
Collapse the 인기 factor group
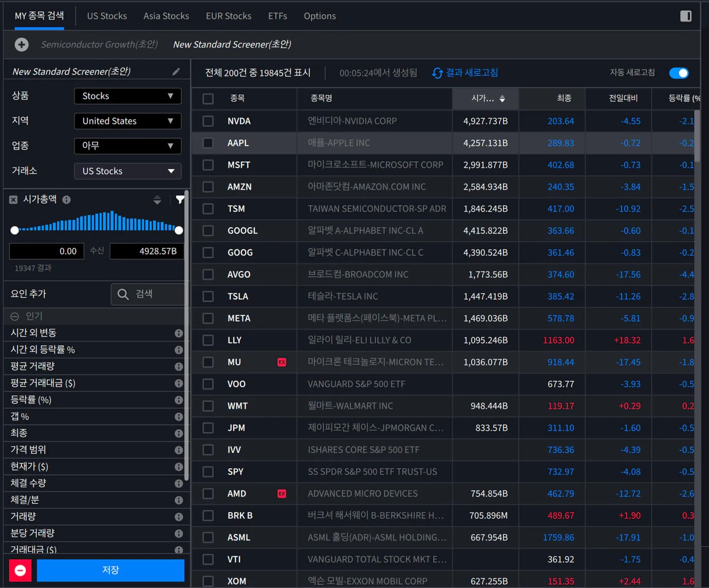(x=15, y=317)
